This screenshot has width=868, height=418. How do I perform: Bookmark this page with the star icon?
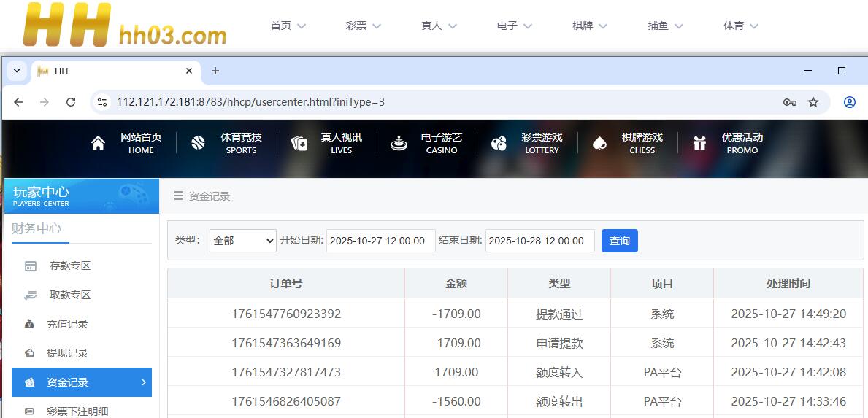pos(813,102)
